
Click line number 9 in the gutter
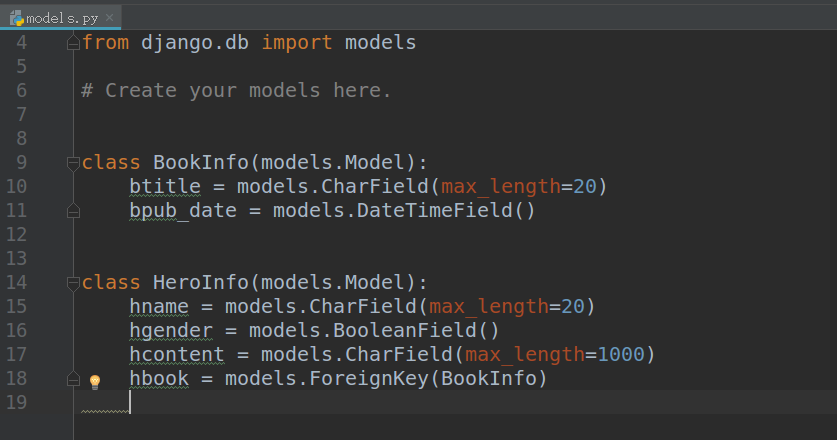pos(21,162)
